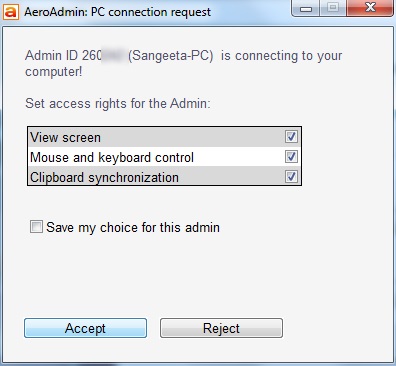
Task: Click the AeroAdmin logo in the title bar
Action: tap(11, 12)
